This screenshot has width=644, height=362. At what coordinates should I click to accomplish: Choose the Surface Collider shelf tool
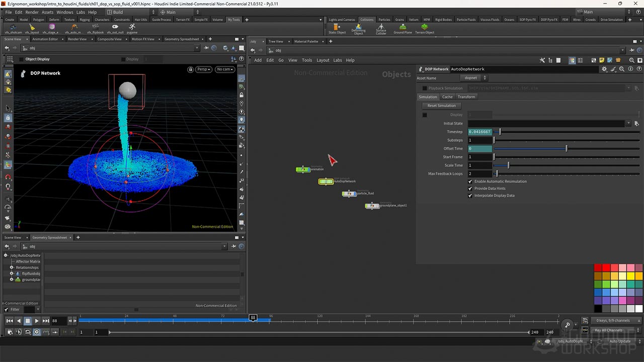tap(381, 28)
